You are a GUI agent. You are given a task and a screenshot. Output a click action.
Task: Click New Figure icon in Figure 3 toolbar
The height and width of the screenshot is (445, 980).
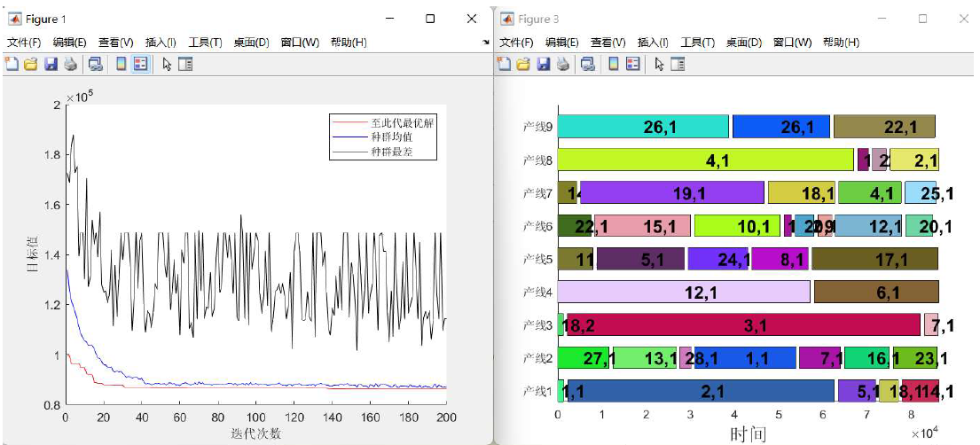504,64
